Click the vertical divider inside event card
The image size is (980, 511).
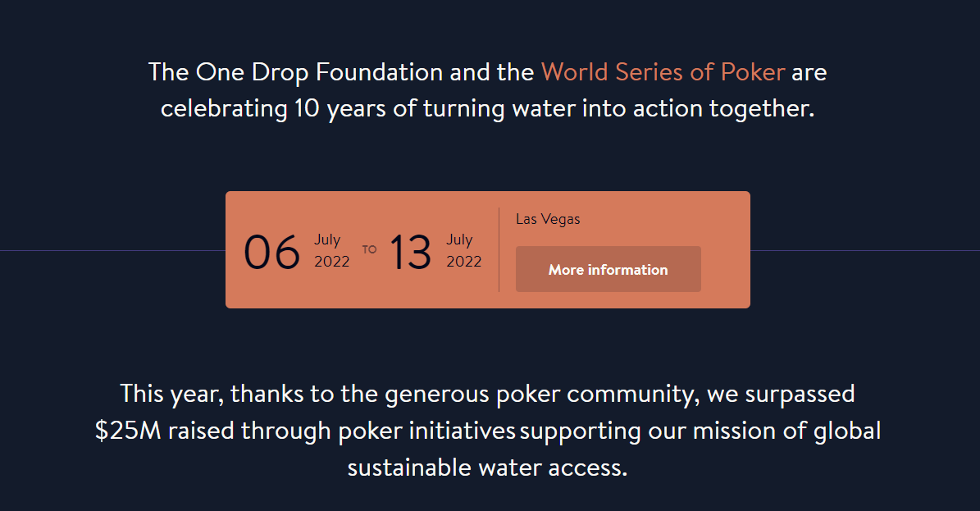(499, 249)
